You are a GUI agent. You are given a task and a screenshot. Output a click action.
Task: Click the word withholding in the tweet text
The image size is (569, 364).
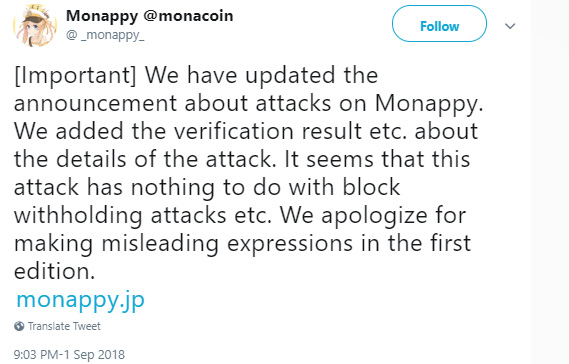pos(78,216)
